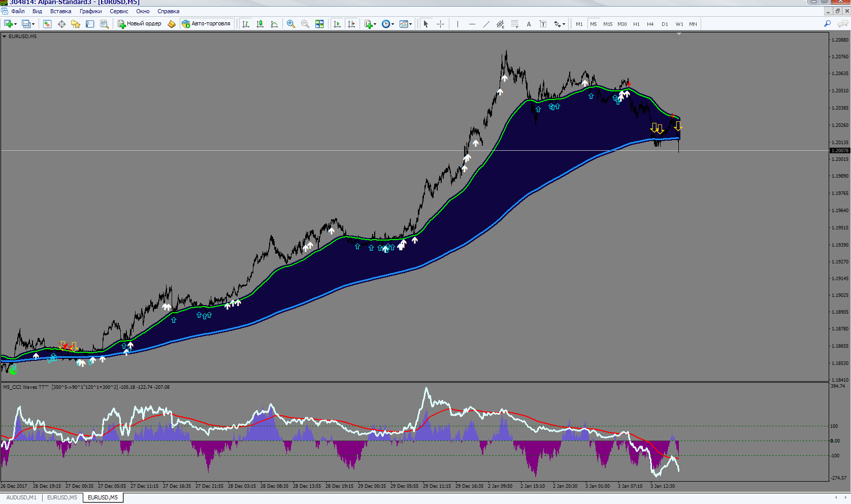Click the zoom out magnifier icon
Image resolution: width=851 pixels, height=504 pixels.
point(305,24)
